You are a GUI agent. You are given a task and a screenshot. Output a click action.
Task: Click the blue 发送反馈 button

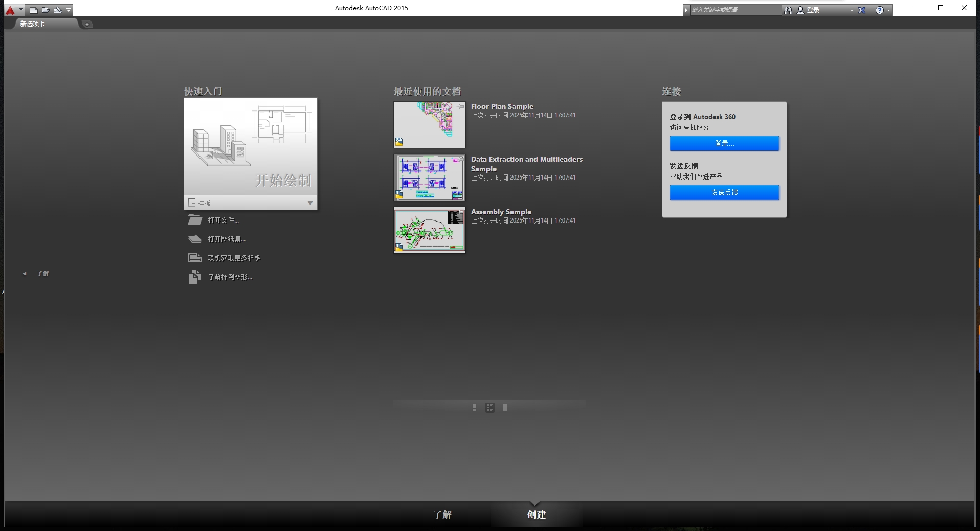coord(724,192)
